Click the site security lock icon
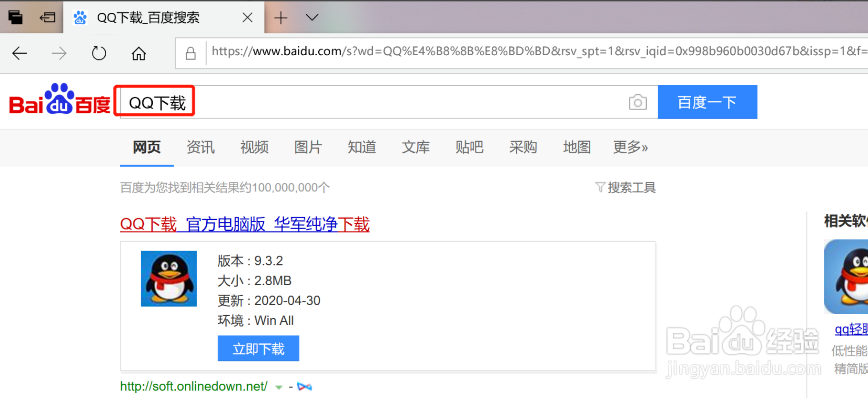Image resolution: width=868 pixels, height=398 pixels. [191, 53]
